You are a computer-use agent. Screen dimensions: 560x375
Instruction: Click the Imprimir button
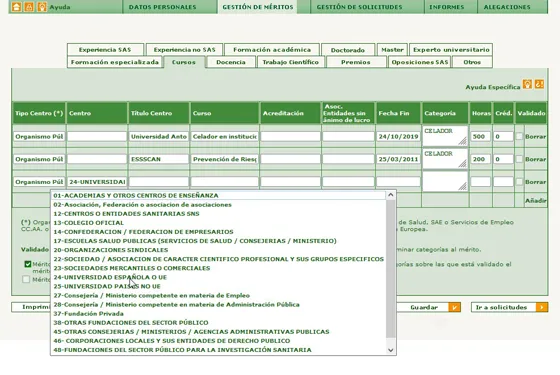click(x=31, y=307)
